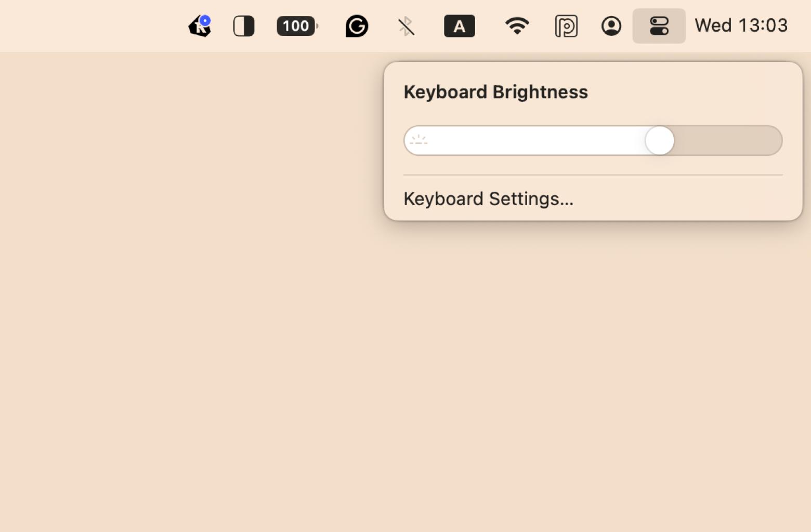Open the Wi-Fi status menu
Screen dimensions: 811x532
(x=517, y=26)
